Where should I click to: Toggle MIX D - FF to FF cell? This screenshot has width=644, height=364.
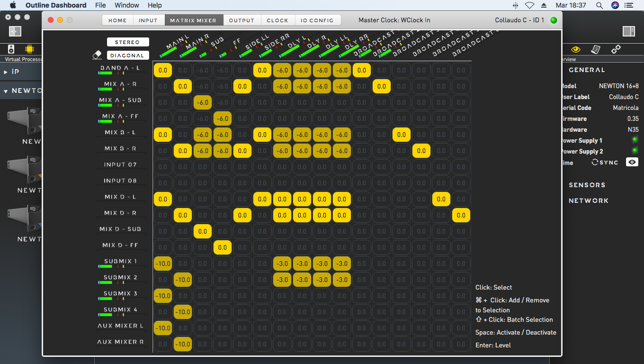(x=223, y=247)
